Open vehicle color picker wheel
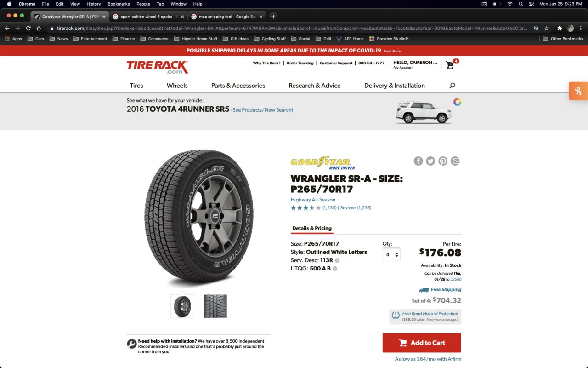 pos(457,102)
